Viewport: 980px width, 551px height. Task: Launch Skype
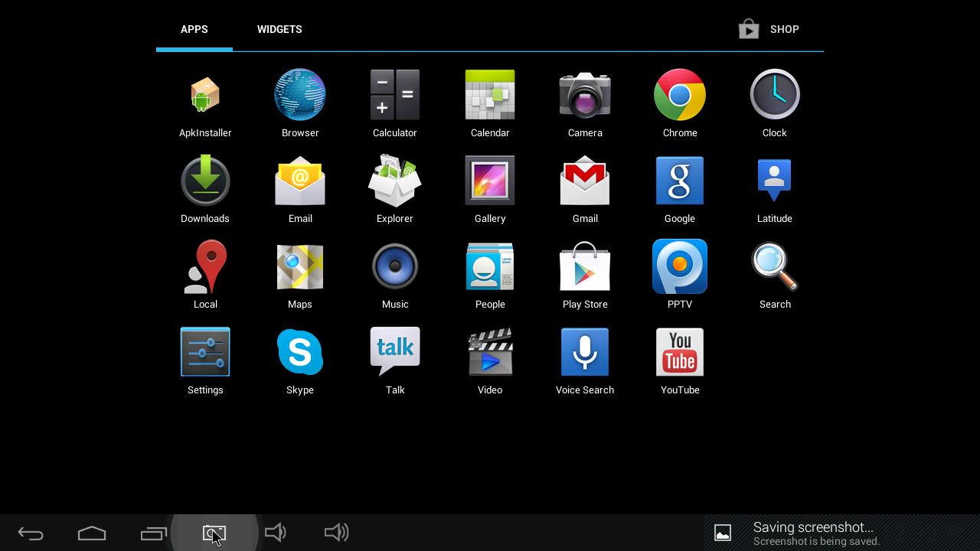(300, 352)
